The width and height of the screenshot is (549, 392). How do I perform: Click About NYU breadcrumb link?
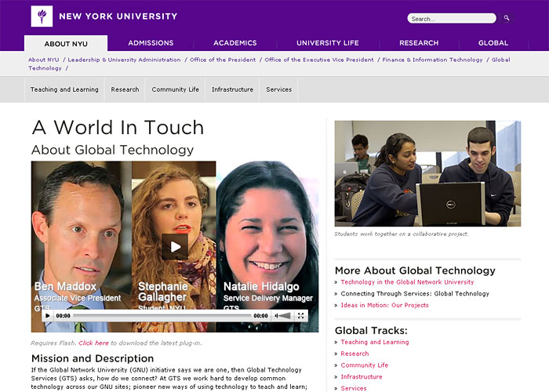pos(44,60)
